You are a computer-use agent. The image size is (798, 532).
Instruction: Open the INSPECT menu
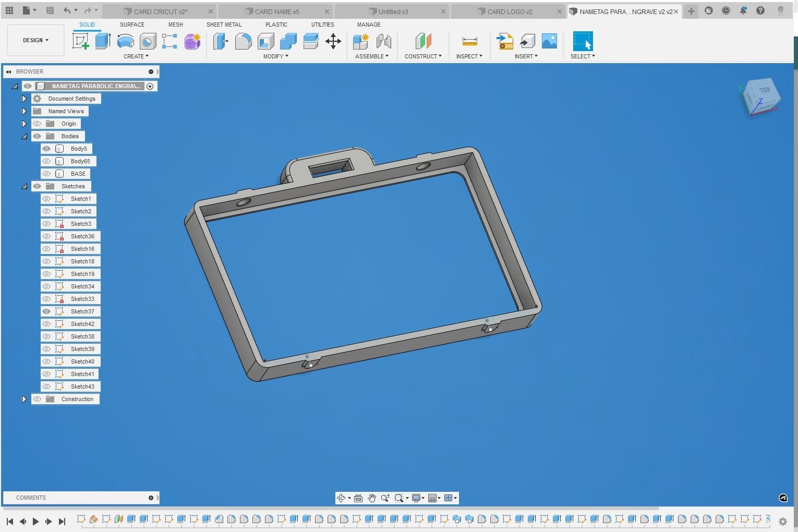pos(469,56)
